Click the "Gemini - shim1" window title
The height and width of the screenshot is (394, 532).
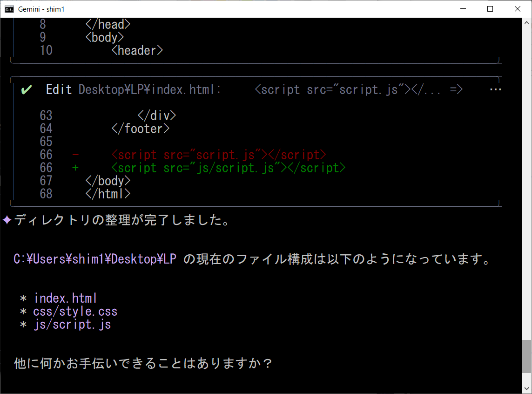click(x=41, y=9)
